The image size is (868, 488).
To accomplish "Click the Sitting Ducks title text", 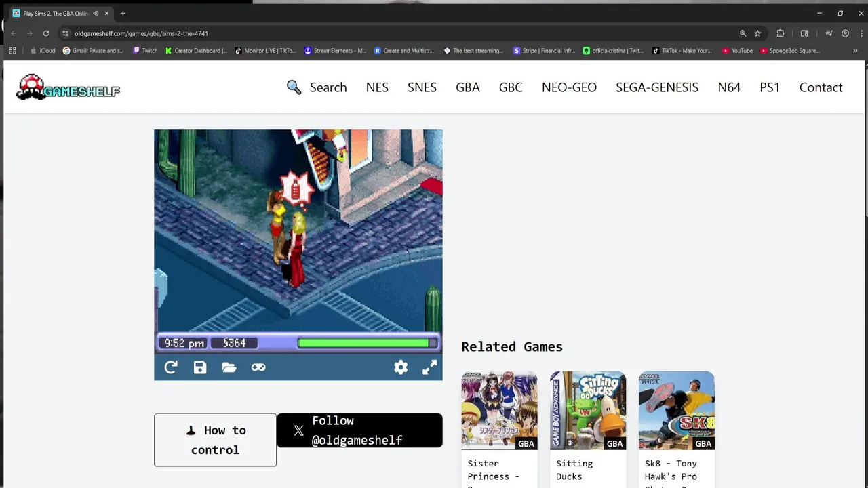I will [x=574, y=470].
